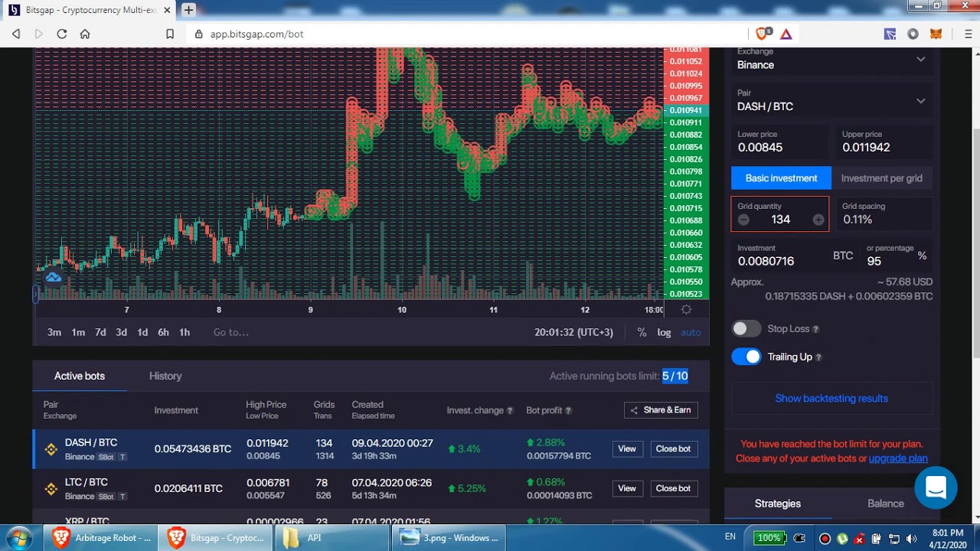Screen dimensions: 980x551
Task: Click the Binance icon in LTC / BTC row
Action: tap(51, 488)
